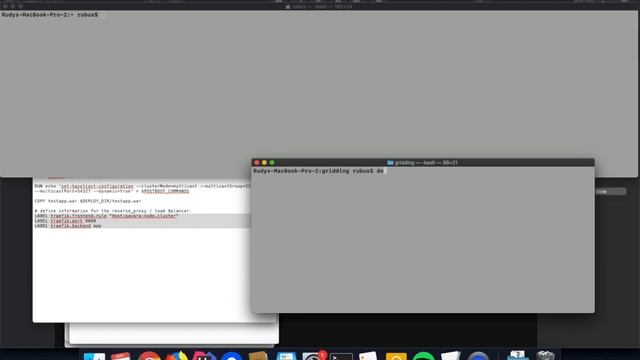
Task: Click the folder icon in gridding title bar
Action: 390,162
